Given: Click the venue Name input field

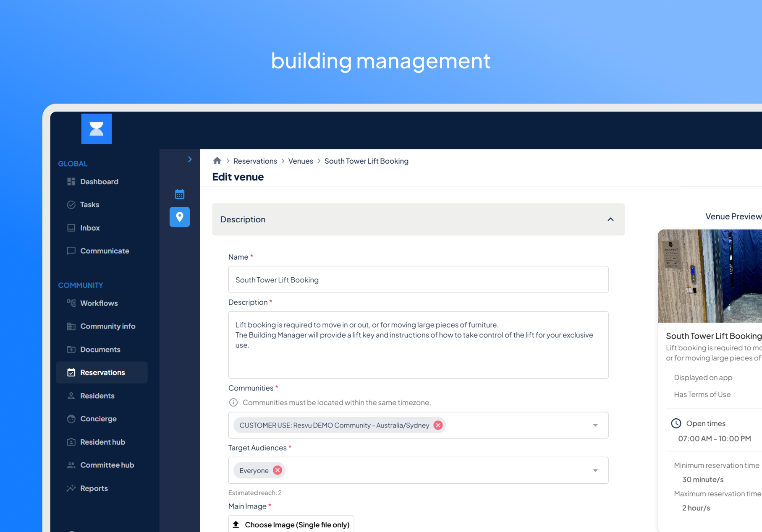Looking at the screenshot, I should [x=418, y=280].
